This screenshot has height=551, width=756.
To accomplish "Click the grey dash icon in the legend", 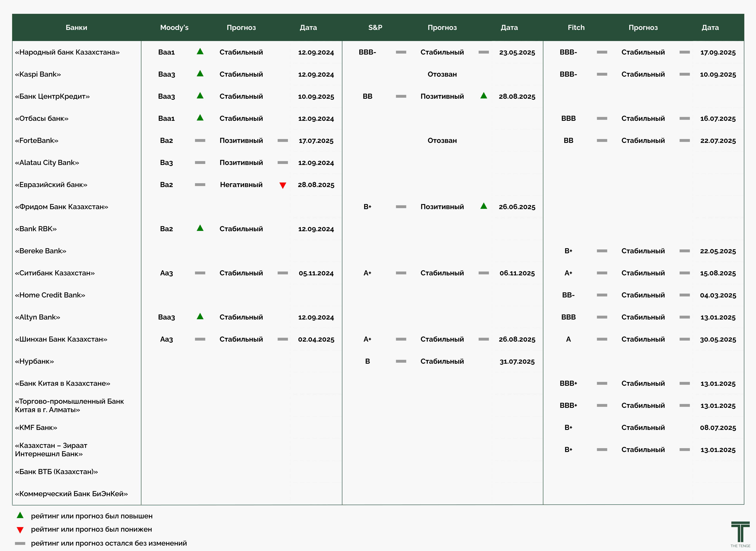I will [x=20, y=543].
